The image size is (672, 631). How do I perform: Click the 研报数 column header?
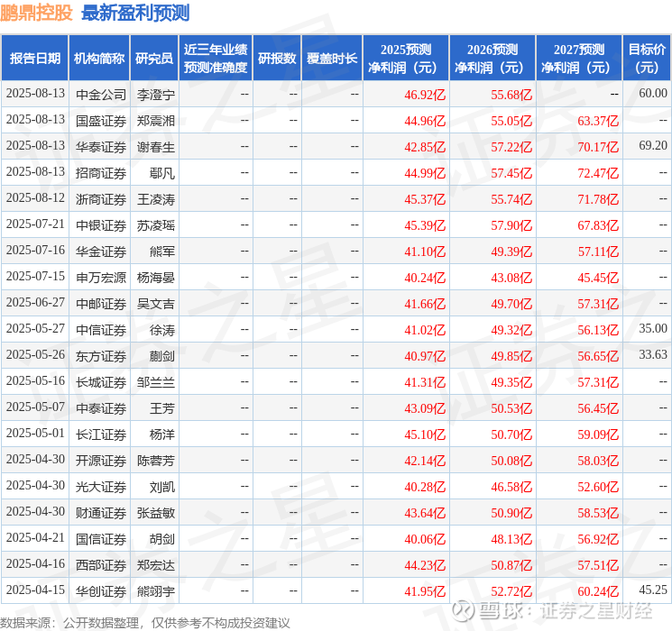point(277,59)
